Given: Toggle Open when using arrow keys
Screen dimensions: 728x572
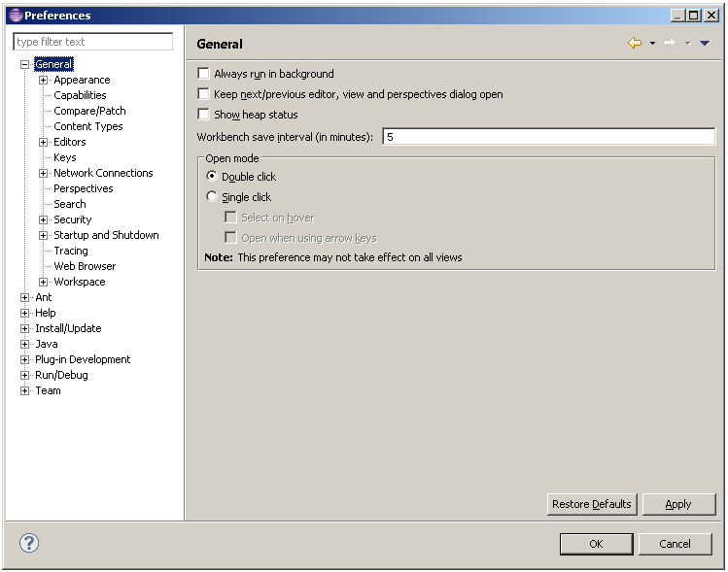Looking at the screenshot, I should tap(230, 238).
